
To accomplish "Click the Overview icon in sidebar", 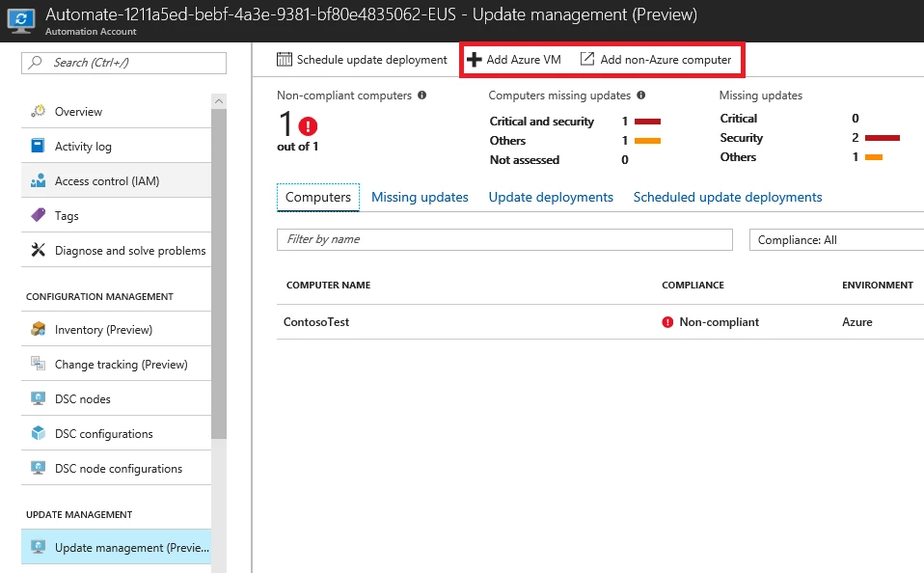I will pos(39,111).
